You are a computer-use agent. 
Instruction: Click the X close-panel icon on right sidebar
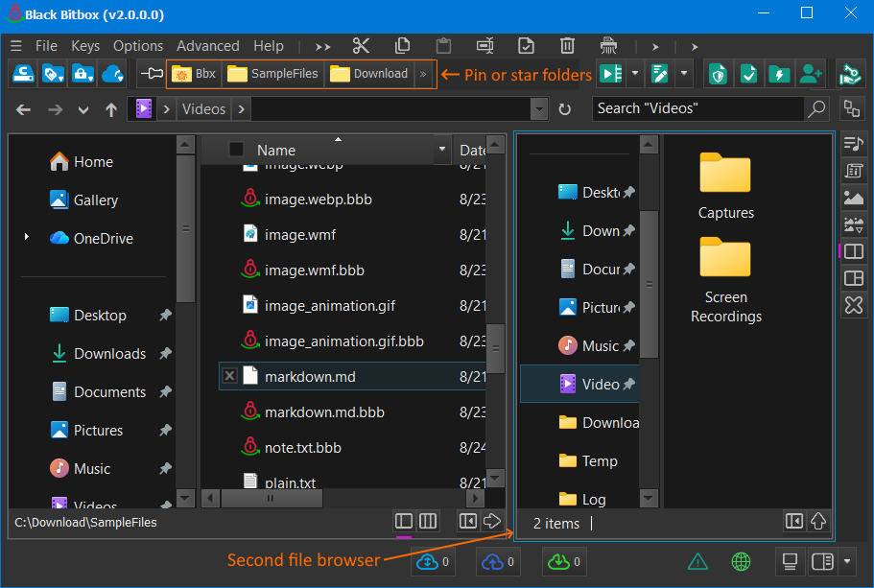point(854,305)
